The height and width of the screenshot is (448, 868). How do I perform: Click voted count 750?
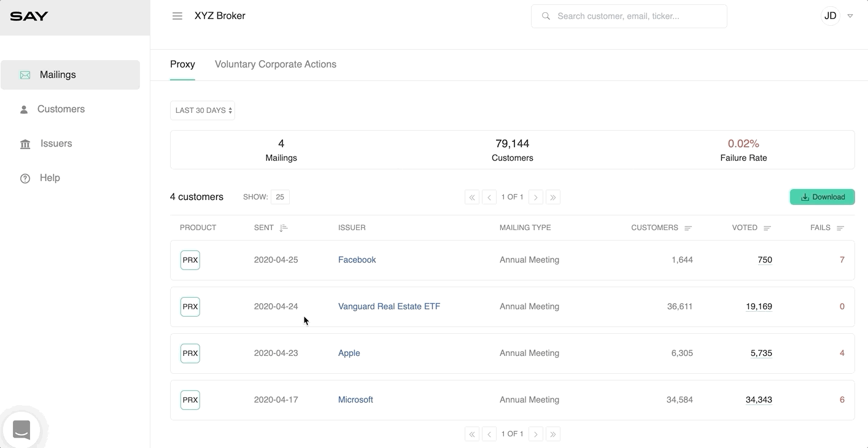pyautogui.click(x=765, y=260)
